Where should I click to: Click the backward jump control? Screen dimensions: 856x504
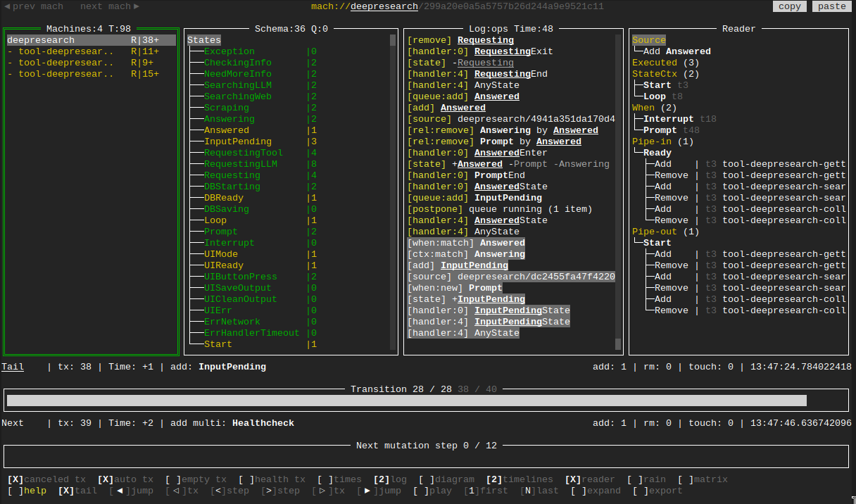coord(131,491)
